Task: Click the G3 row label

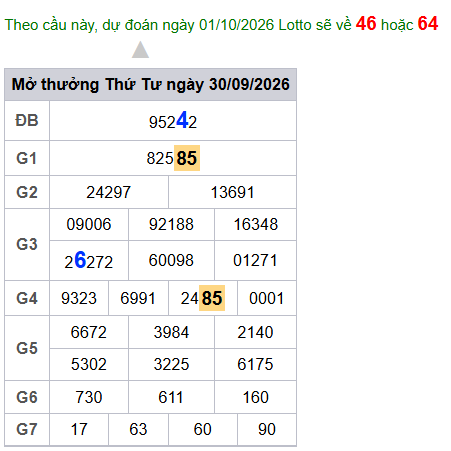Action: [x=27, y=244]
